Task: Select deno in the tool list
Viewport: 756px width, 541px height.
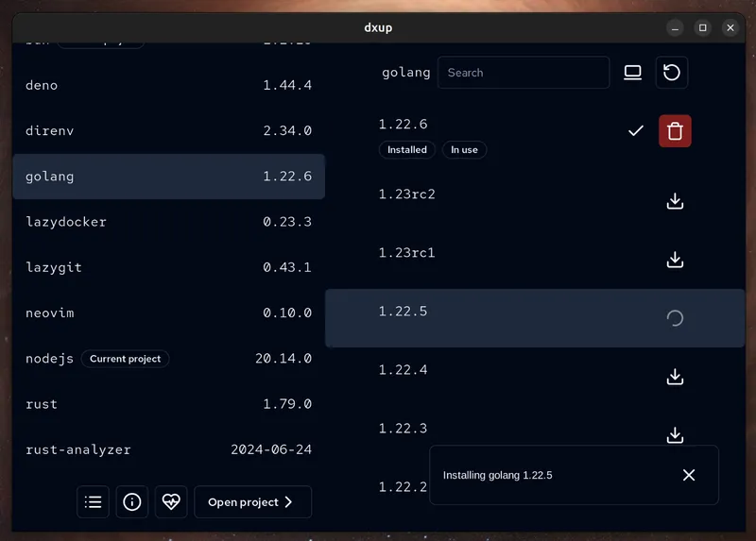Action: (x=169, y=85)
